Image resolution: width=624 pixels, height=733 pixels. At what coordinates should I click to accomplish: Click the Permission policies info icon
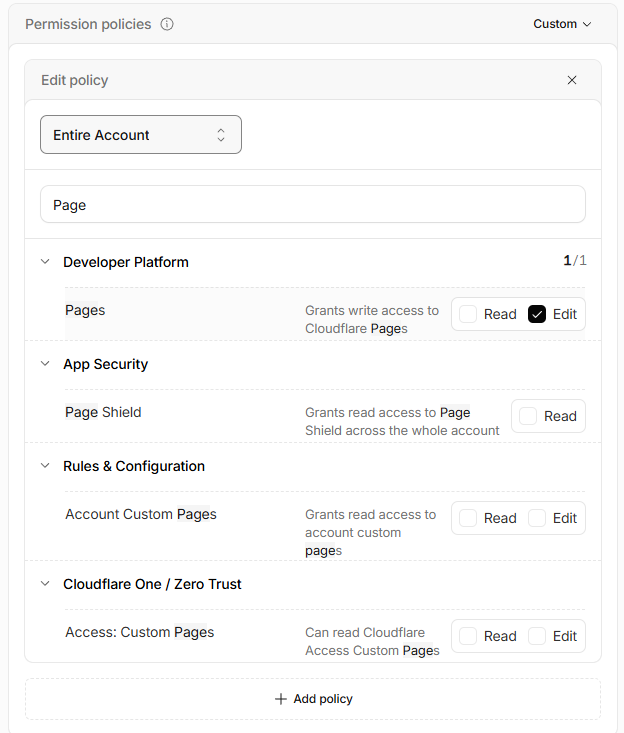167,24
